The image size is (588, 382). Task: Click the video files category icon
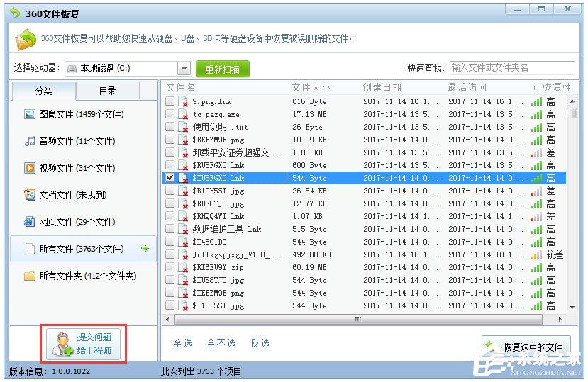30,168
